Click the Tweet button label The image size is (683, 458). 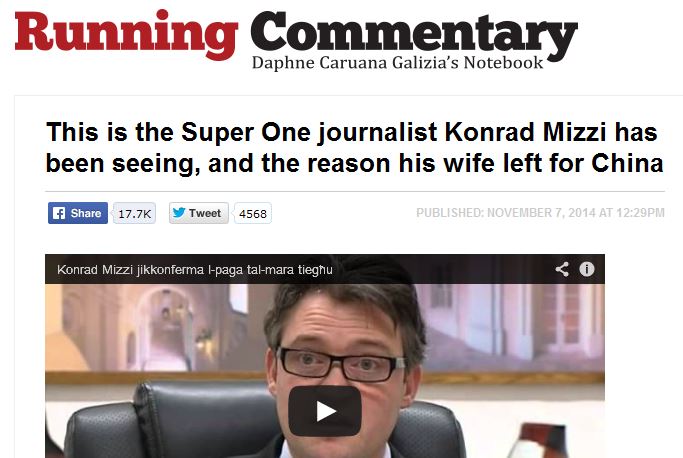tap(205, 213)
